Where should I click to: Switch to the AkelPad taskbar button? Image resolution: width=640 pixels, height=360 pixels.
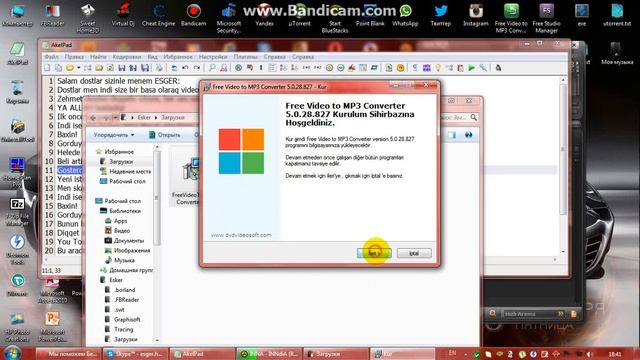(202, 354)
